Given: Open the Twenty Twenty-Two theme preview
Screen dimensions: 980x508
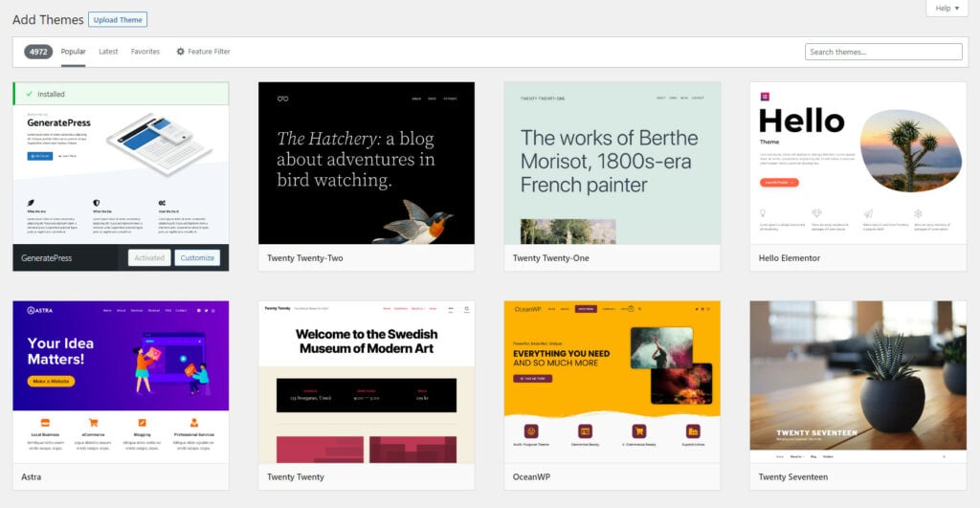Looking at the screenshot, I should pyautogui.click(x=367, y=163).
